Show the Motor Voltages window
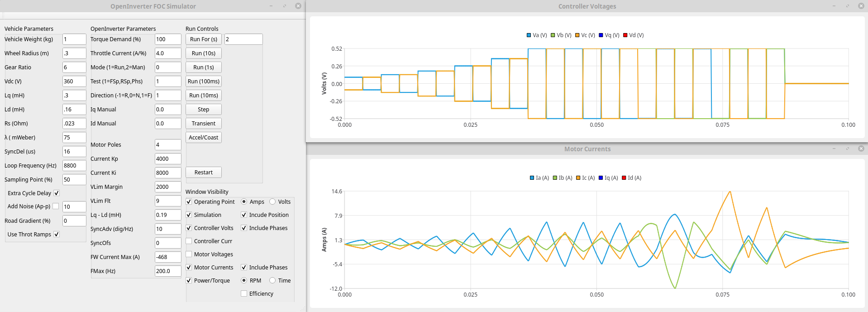Viewport: 868px width, 312px height. click(x=189, y=254)
